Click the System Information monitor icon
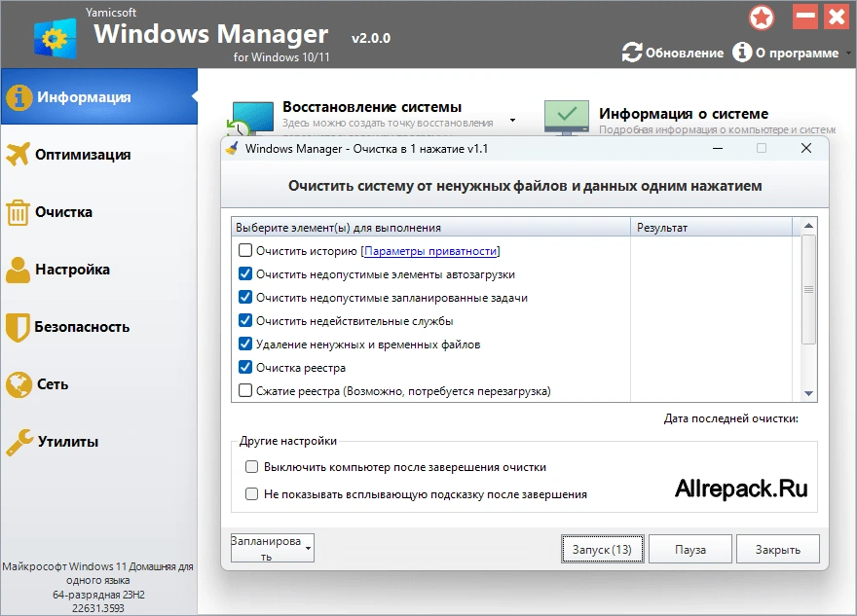Viewport: 857px width, 616px height. coord(567,118)
